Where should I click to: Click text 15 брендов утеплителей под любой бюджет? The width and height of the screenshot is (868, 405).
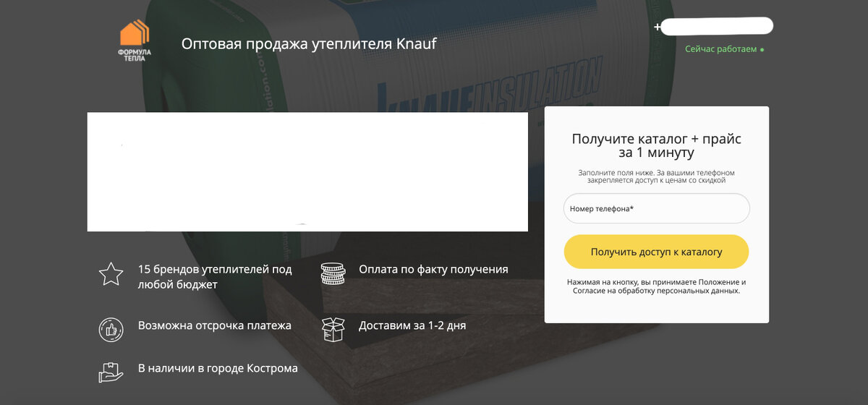click(x=215, y=277)
